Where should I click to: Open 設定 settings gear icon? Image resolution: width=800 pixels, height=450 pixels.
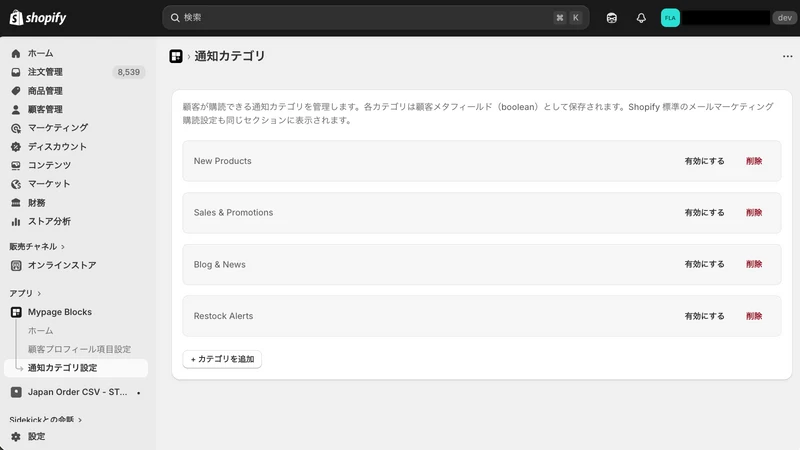tap(16, 437)
